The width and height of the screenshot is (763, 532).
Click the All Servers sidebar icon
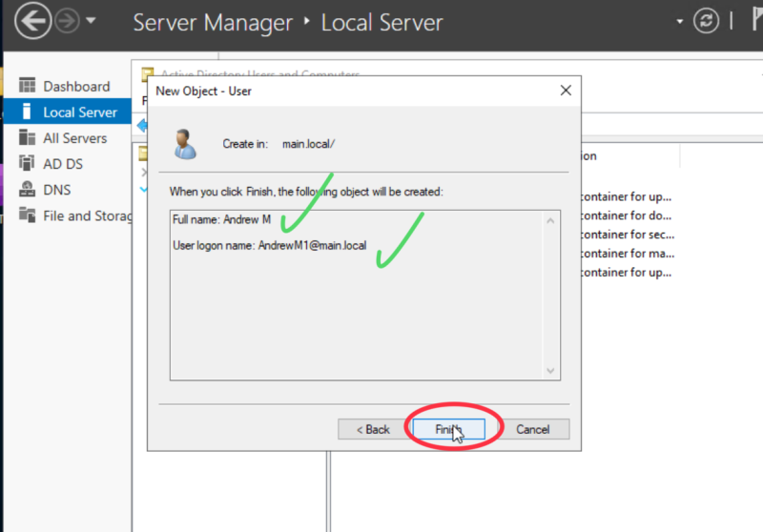tap(27, 138)
